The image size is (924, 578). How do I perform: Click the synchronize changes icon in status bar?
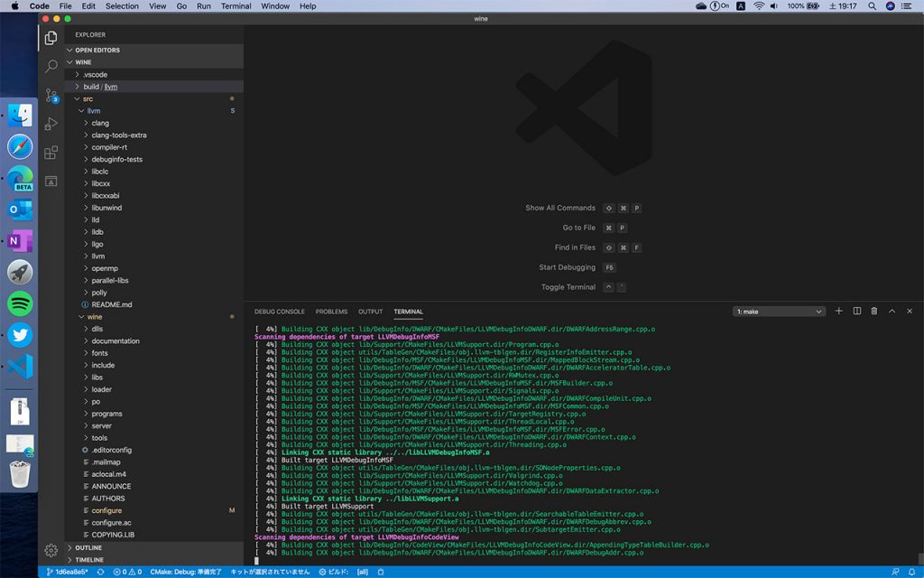tap(101, 572)
